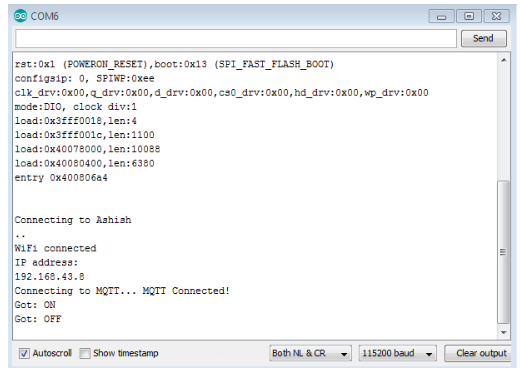Focus the serial message input field
The width and height of the screenshot is (520, 374).
click(236, 38)
